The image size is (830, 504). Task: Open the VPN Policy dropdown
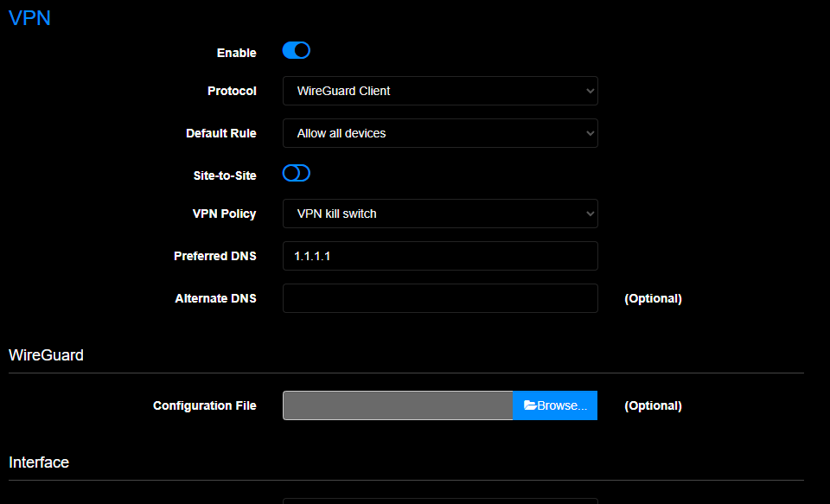coord(440,214)
